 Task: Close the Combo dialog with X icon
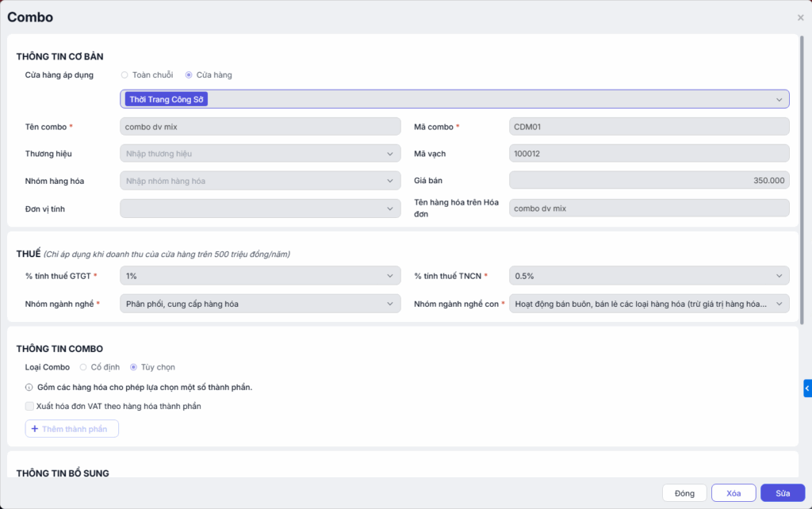click(x=800, y=17)
